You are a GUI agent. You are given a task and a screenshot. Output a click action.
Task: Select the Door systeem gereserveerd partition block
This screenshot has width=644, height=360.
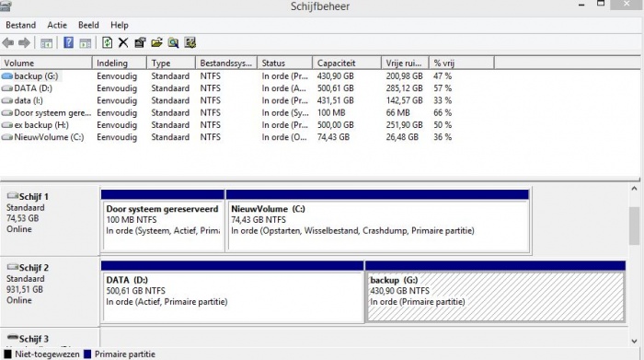point(163,221)
